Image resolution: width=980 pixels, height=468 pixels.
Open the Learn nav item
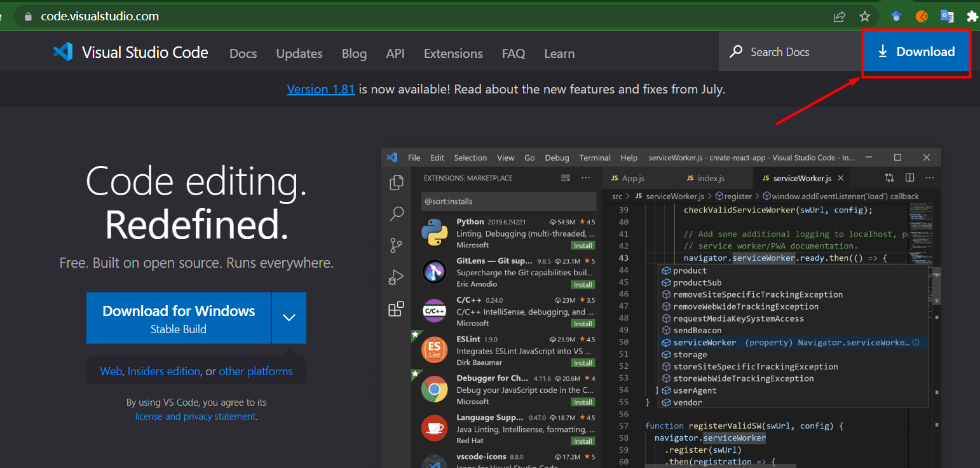pyautogui.click(x=559, y=53)
